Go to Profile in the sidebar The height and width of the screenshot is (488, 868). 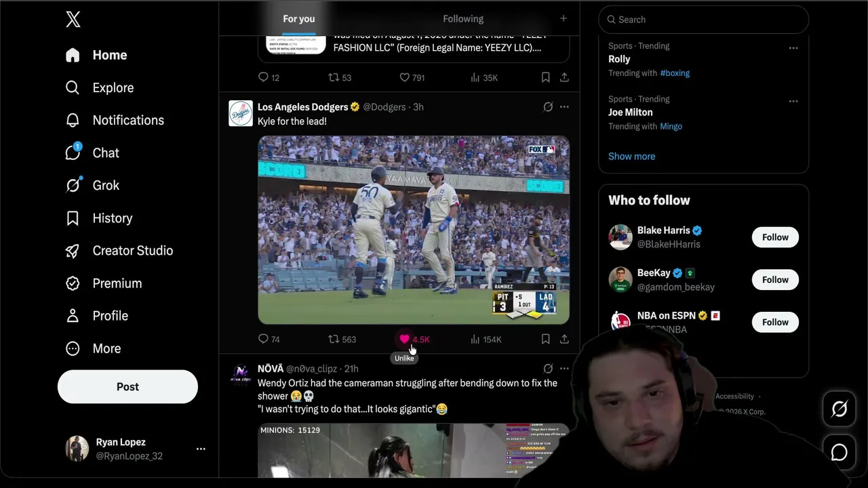click(x=97, y=316)
